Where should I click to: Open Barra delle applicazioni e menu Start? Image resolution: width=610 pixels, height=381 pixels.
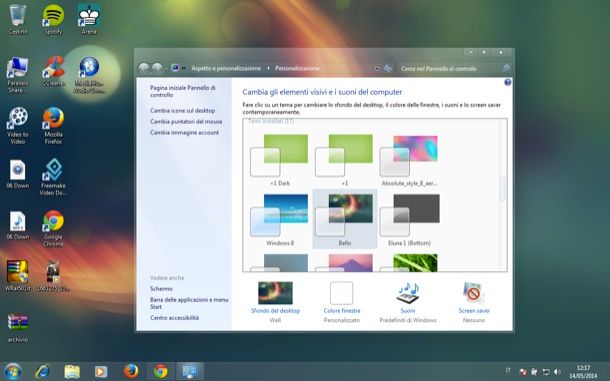point(189,303)
